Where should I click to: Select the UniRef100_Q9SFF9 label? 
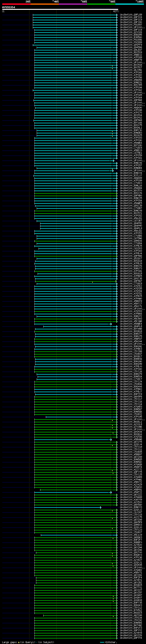(131, 45)
